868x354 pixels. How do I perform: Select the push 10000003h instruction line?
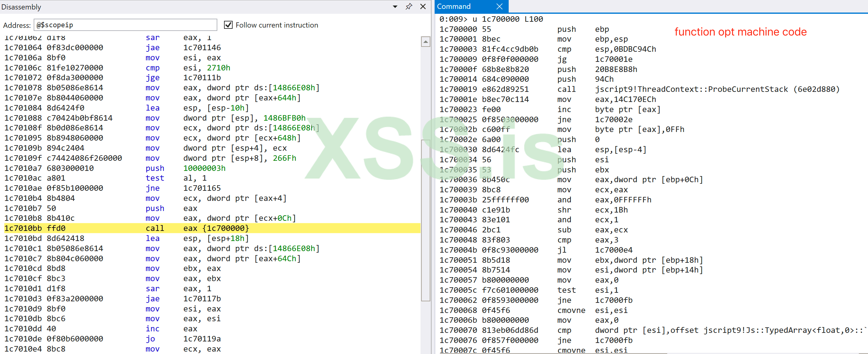155,168
